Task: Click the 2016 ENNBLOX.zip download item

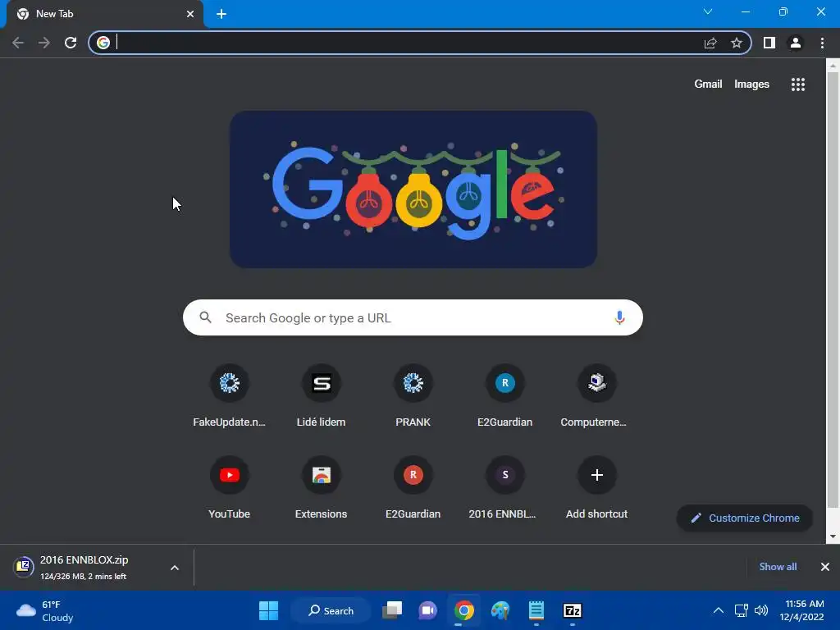Action: pyautogui.click(x=84, y=568)
